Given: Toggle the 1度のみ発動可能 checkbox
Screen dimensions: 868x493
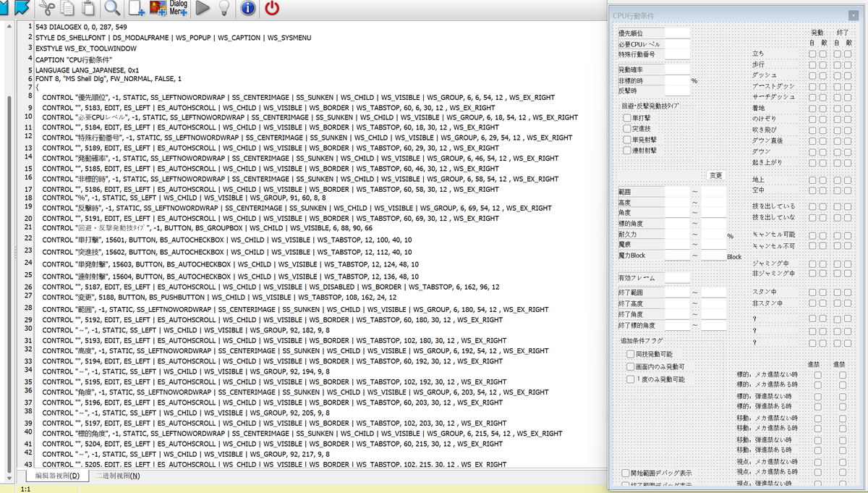Looking at the screenshot, I should [631, 379].
